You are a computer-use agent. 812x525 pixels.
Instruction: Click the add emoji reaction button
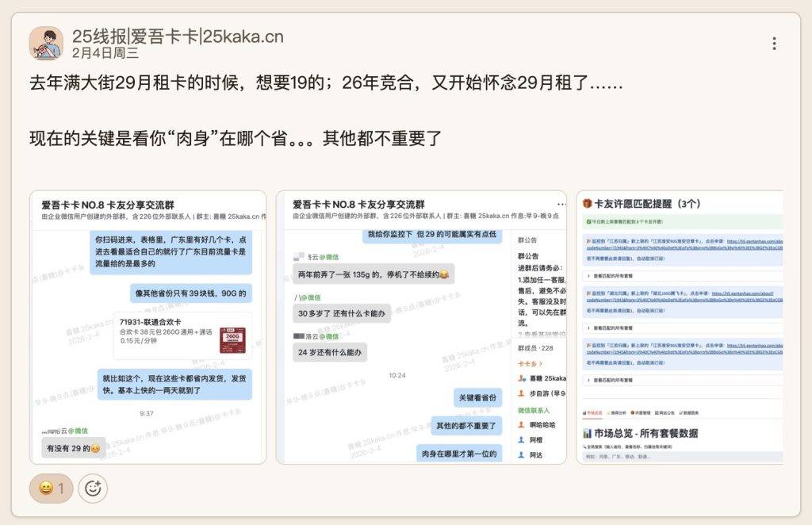tap(93, 489)
